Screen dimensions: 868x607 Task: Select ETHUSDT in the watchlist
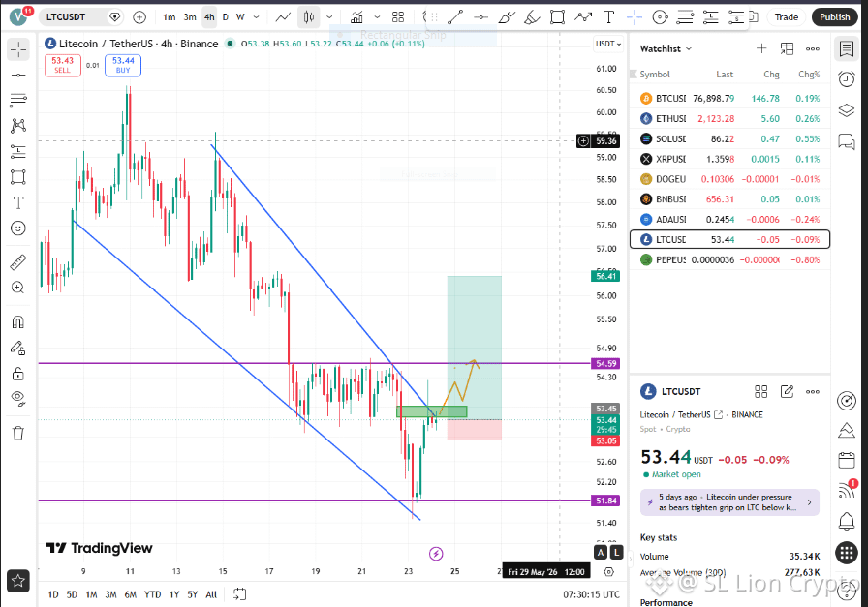point(729,118)
